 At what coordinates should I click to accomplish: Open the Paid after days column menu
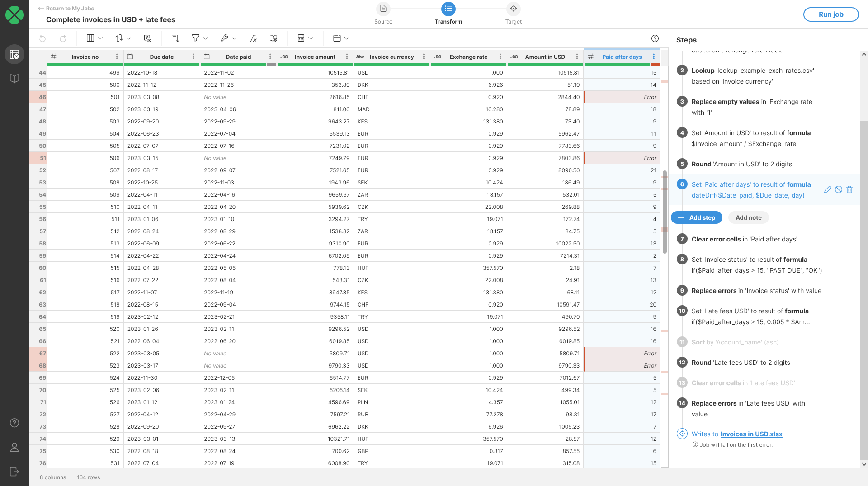[x=654, y=57]
